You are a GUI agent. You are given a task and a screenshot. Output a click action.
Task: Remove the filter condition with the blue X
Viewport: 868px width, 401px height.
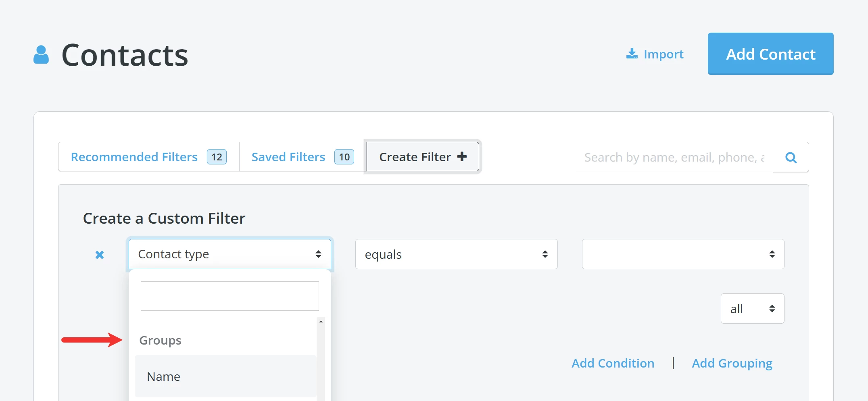point(99,254)
